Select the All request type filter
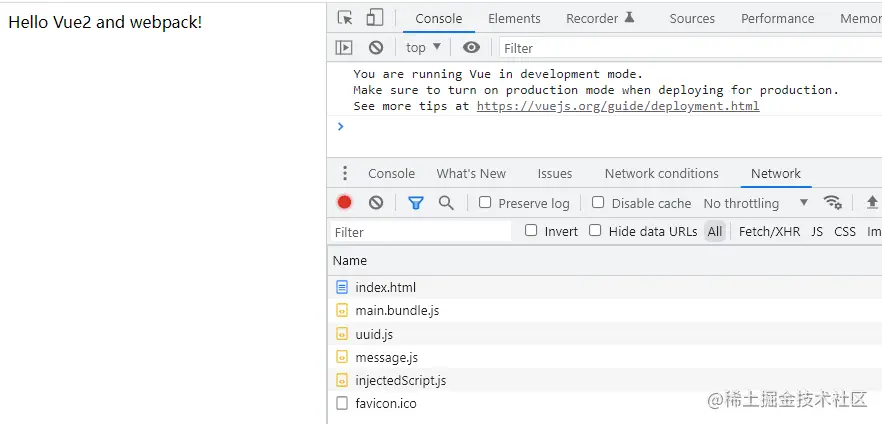 [715, 232]
